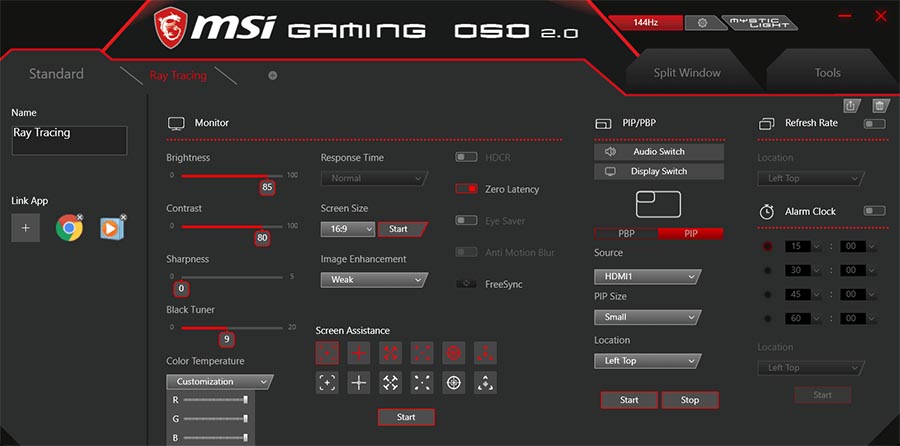Delete the profile with the trash icon
This screenshot has width=900, height=446.
point(879,106)
